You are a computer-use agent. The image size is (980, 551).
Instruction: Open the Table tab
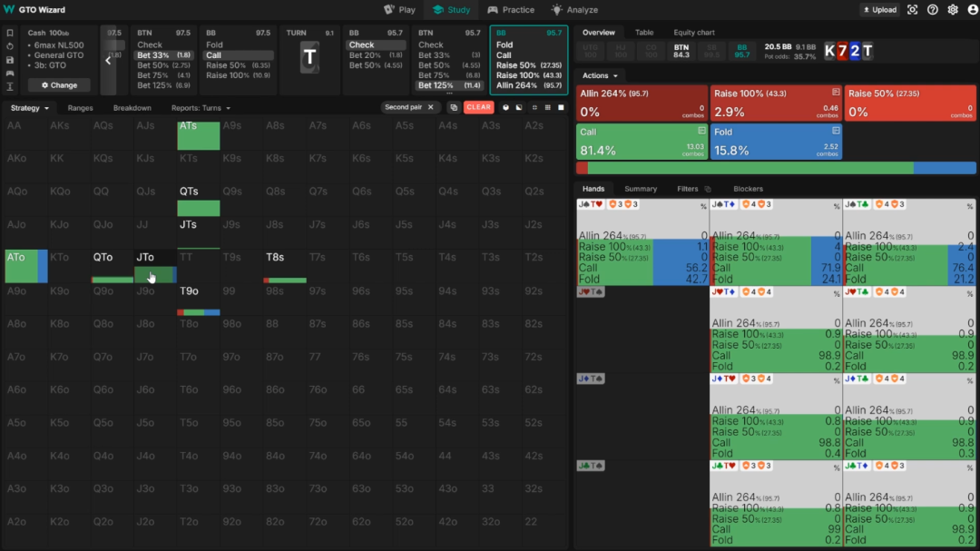tap(643, 33)
